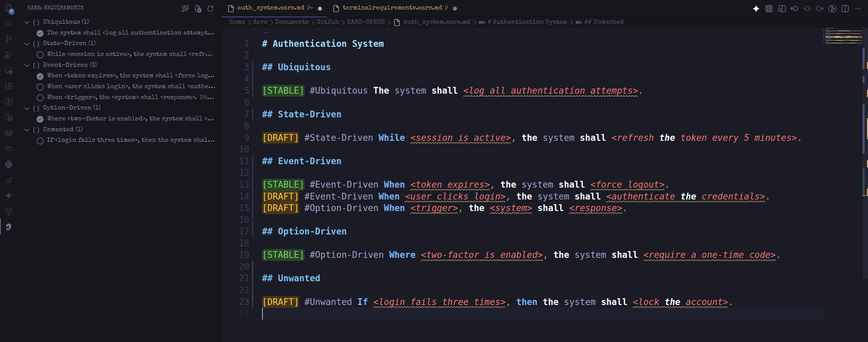Click '# Authentication System' breadcrumb
The height and width of the screenshot is (342, 868).
527,22
